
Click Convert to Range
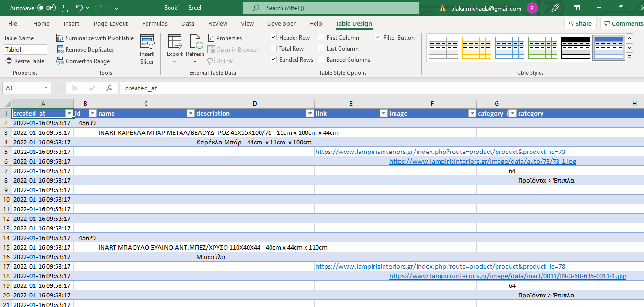tap(84, 61)
